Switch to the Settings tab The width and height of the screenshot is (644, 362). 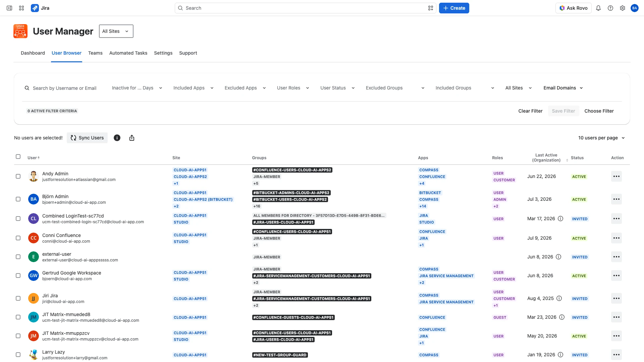point(163,53)
